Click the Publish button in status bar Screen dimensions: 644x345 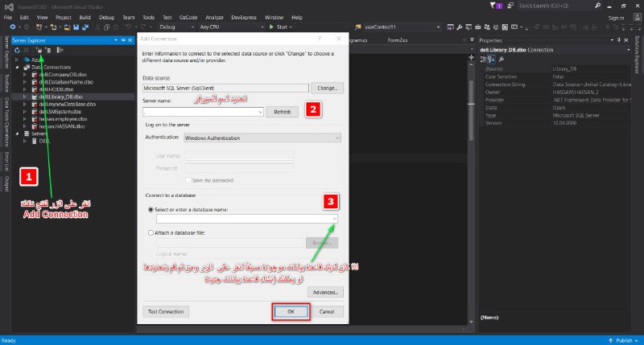pos(623,340)
